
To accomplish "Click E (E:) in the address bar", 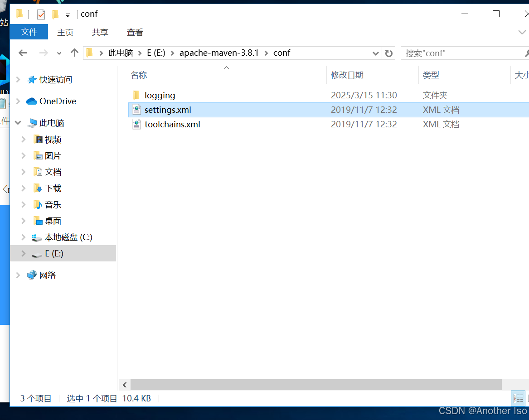I will (x=156, y=53).
